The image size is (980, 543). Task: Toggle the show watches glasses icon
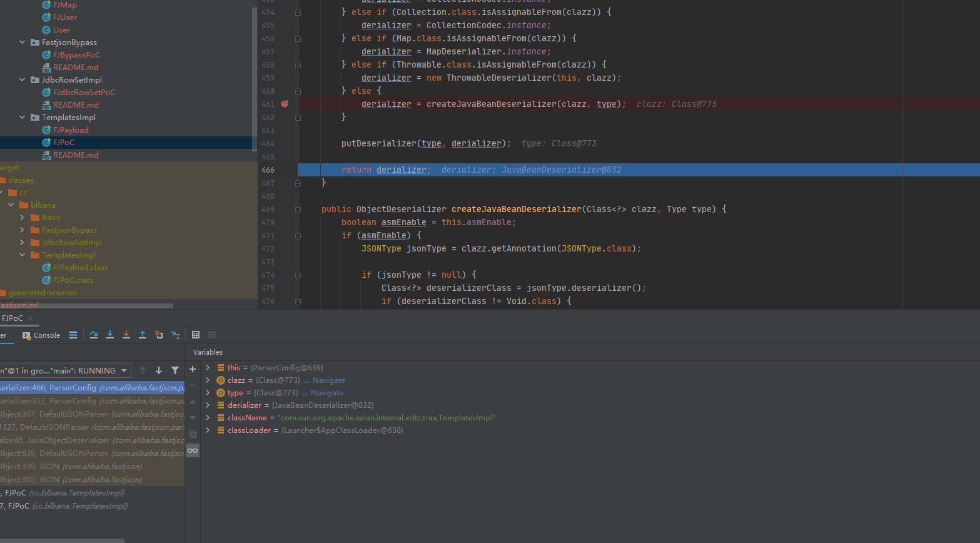(x=193, y=450)
